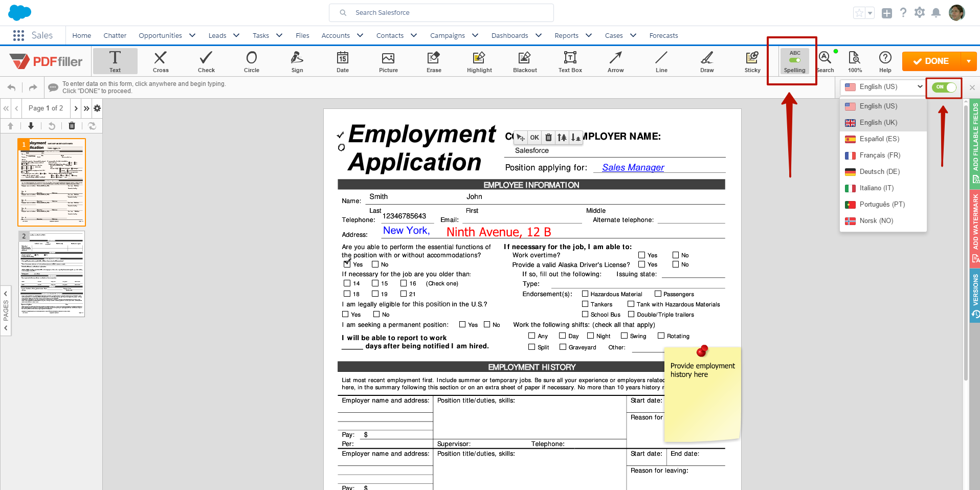Delete the selected page with trash icon
Viewport: 980px width, 490px height.
[x=72, y=126]
